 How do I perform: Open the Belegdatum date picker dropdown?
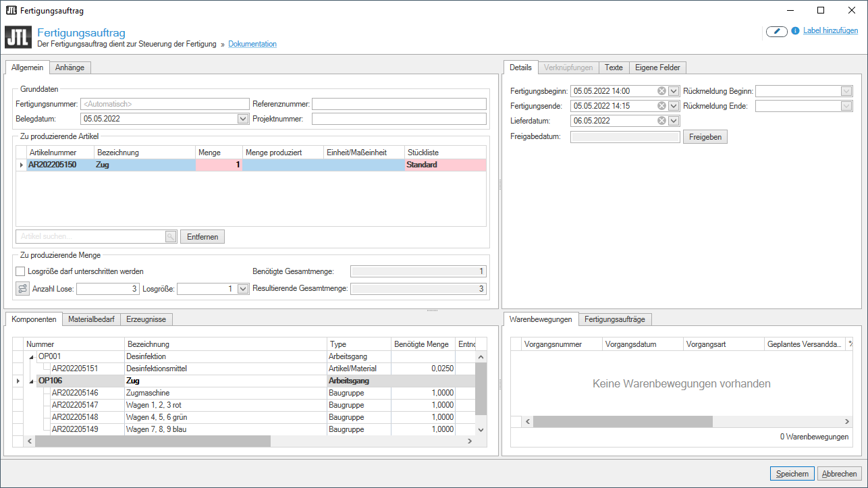(x=243, y=119)
